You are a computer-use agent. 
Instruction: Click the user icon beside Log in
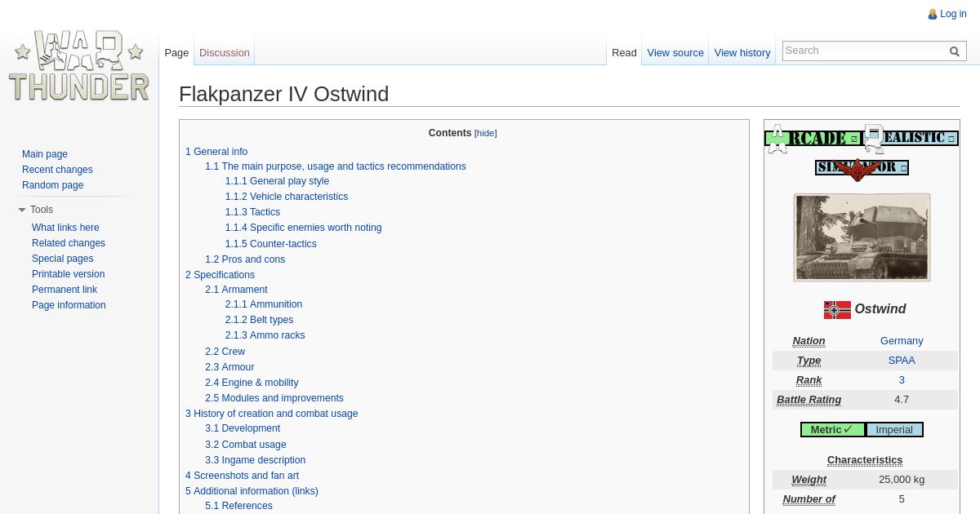(x=932, y=14)
